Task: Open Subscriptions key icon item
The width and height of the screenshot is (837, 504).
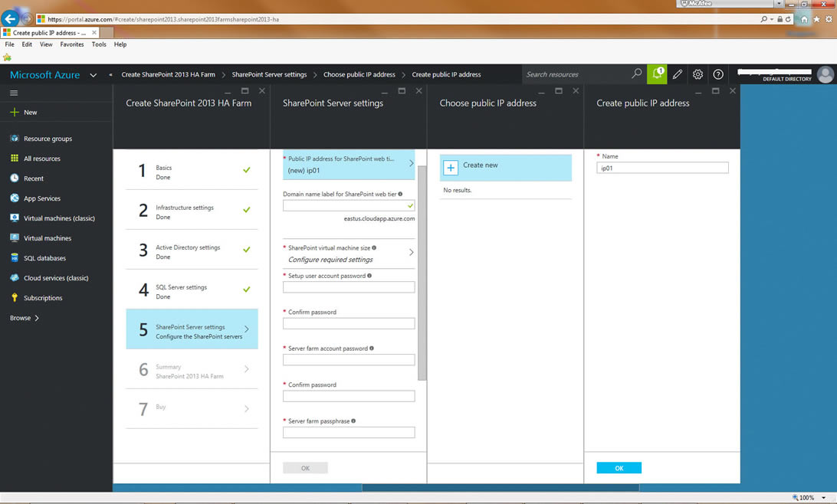Action: point(43,298)
